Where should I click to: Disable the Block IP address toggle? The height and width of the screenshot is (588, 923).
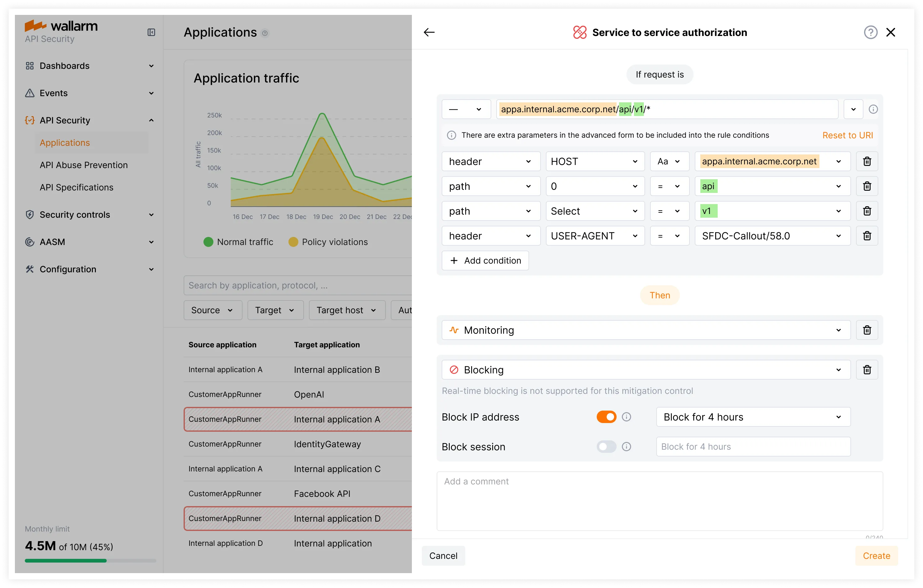click(606, 417)
